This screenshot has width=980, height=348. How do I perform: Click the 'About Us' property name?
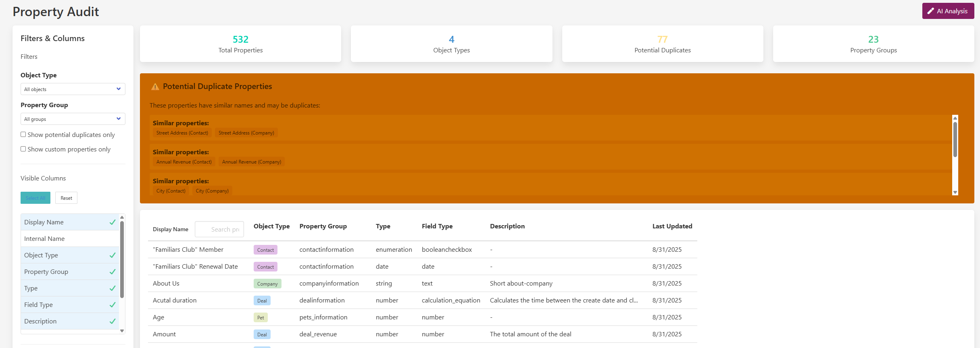pos(166,284)
